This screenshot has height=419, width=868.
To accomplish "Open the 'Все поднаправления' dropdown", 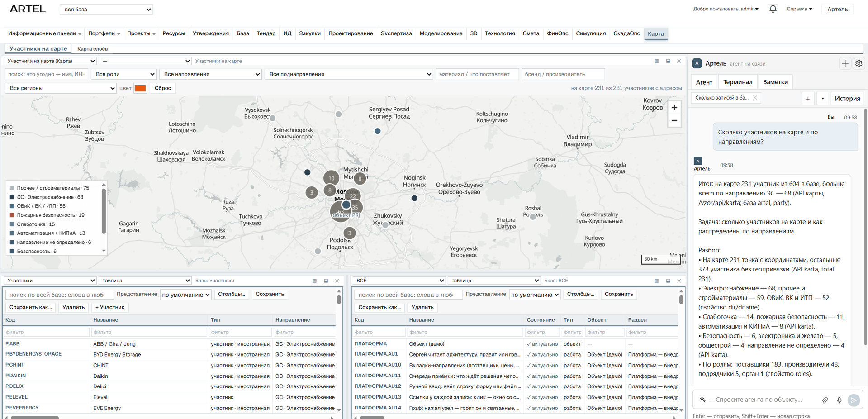I will click(349, 74).
